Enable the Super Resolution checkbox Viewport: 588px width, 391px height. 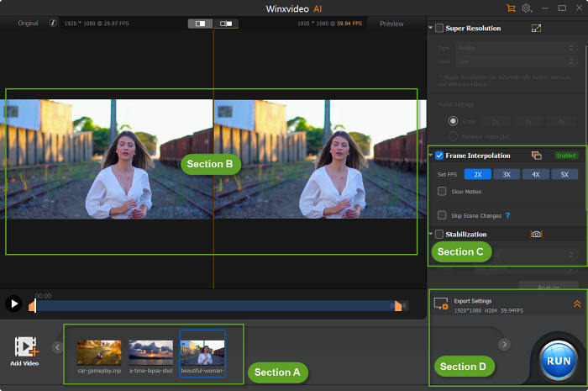point(439,28)
